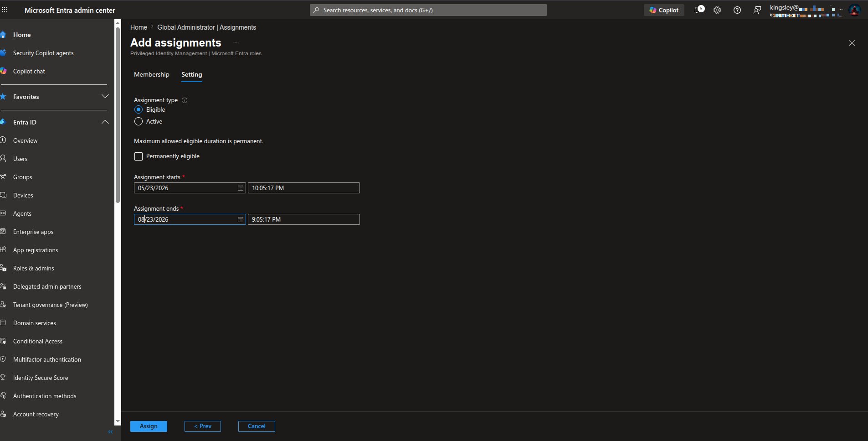The width and height of the screenshot is (868, 441).
Task: Open notifications bell icon
Action: [698, 10]
